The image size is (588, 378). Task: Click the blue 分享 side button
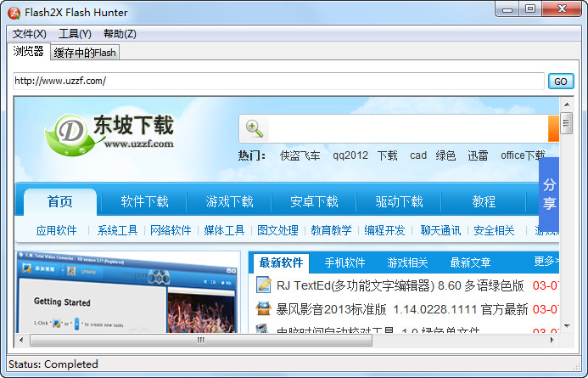549,195
